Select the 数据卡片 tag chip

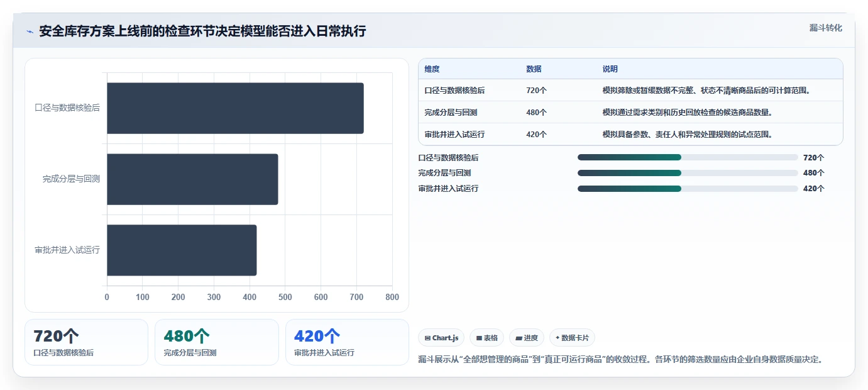coord(572,338)
